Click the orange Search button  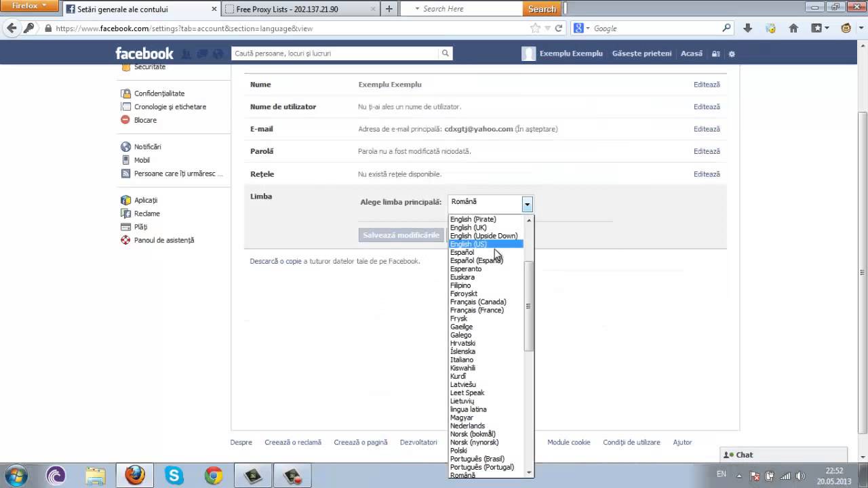[542, 9]
